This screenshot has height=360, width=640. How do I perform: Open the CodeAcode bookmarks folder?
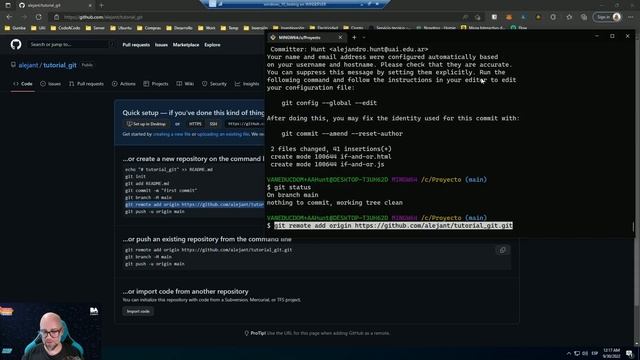[65, 28]
